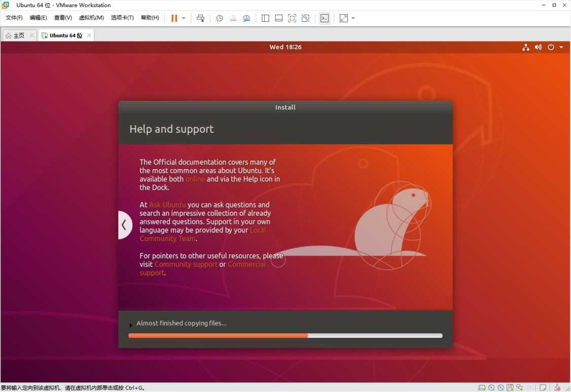Screen dimensions: 571x392
Task: Minimize the VMware Workstation window
Action: click(x=543, y=5)
